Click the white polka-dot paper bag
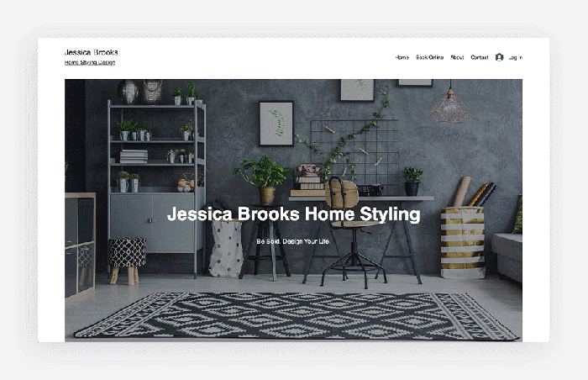 click(x=226, y=248)
